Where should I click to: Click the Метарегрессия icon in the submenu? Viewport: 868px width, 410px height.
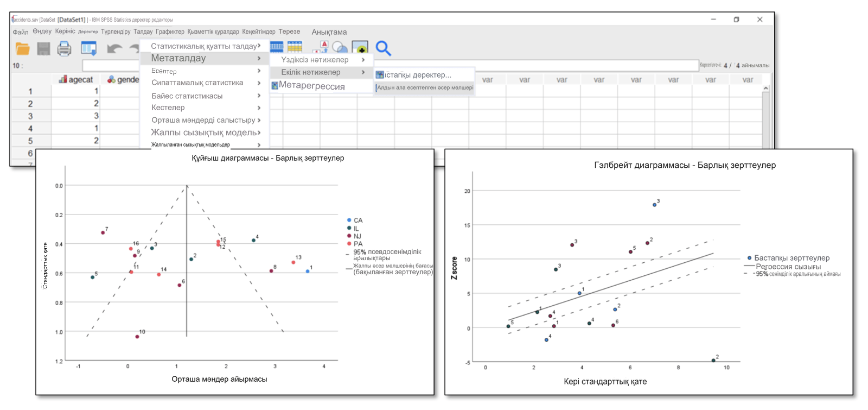[x=275, y=86]
